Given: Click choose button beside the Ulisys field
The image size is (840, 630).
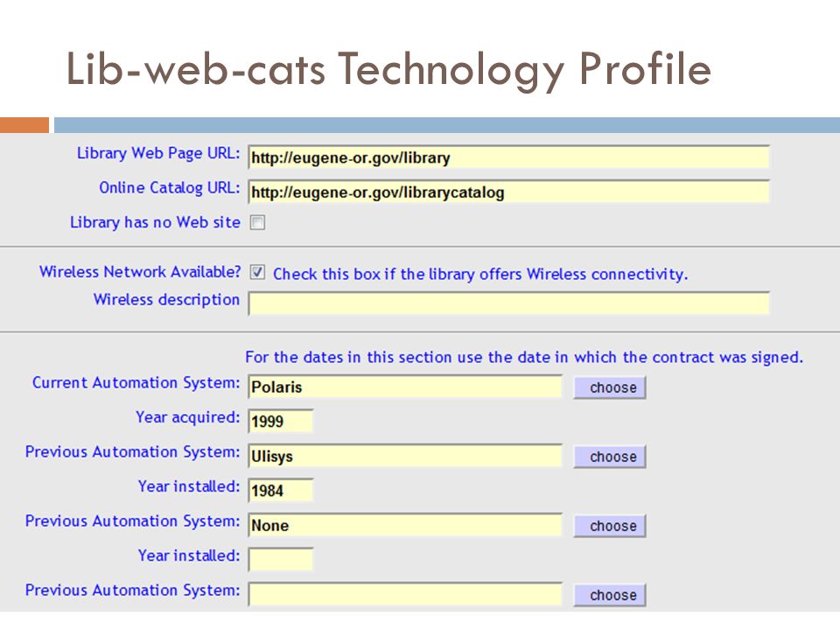Looking at the screenshot, I should tap(610, 457).
